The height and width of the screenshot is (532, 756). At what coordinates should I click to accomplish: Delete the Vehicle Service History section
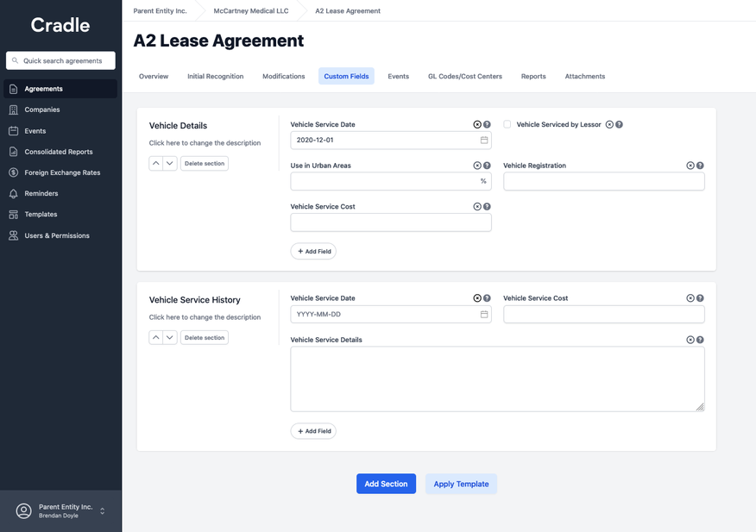pyautogui.click(x=205, y=337)
